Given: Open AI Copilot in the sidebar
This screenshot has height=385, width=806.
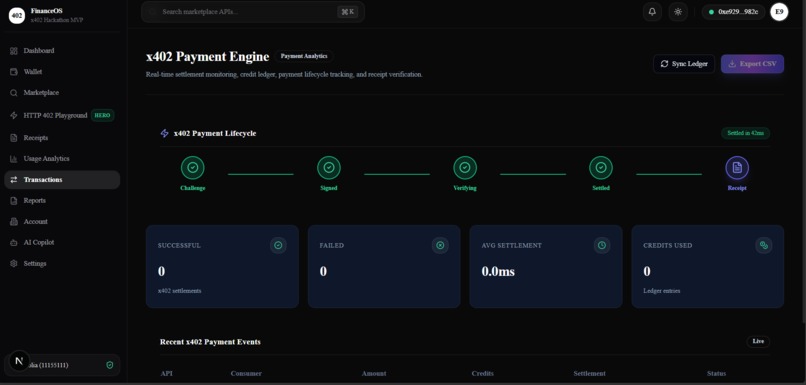Looking at the screenshot, I should [62, 243].
